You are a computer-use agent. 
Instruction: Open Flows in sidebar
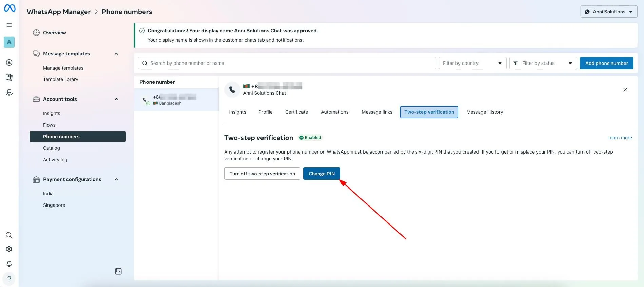49,125
